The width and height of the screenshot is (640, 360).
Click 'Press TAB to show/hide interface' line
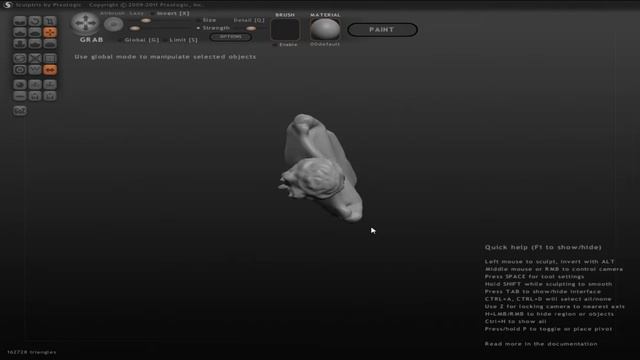point(542,292)
